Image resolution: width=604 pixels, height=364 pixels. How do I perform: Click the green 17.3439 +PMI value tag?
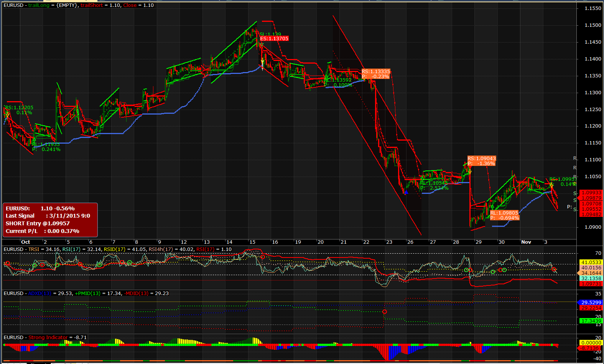590,321
